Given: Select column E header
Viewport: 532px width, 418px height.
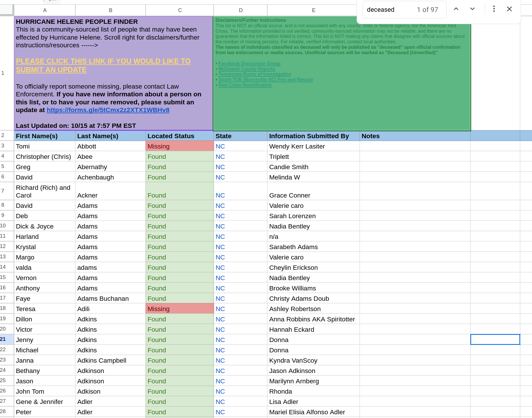Looking at the screenshot, I should point(313,10).
